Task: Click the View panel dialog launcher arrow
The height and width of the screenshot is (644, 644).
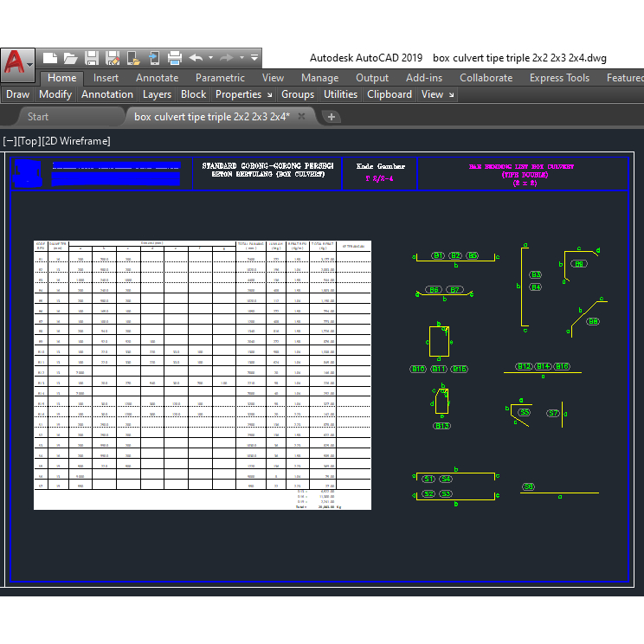Action: pos(452,95)
